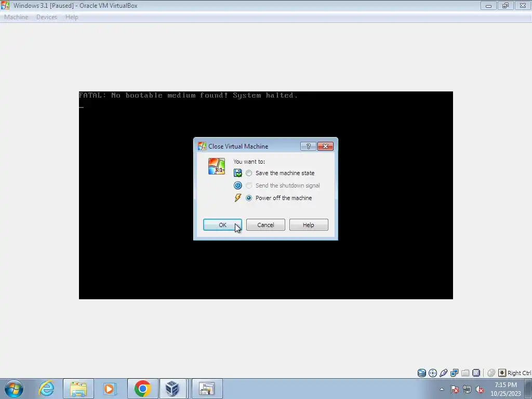Screen dimensions: 532x399
Task: Open Google Chrome from the taskbar
Action: click(142, 389)
